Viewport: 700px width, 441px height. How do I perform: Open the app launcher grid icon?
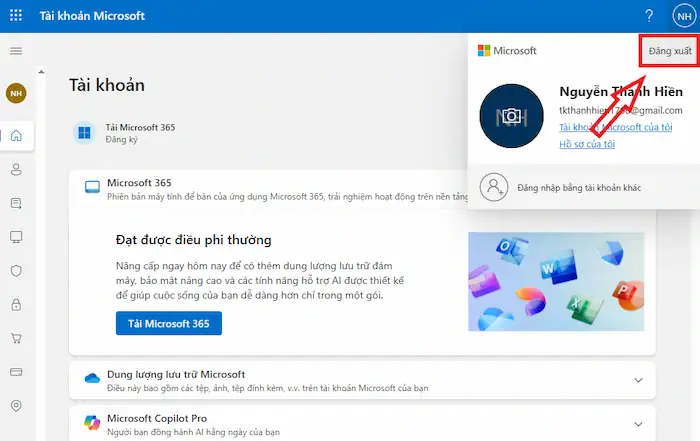[16, 16]
